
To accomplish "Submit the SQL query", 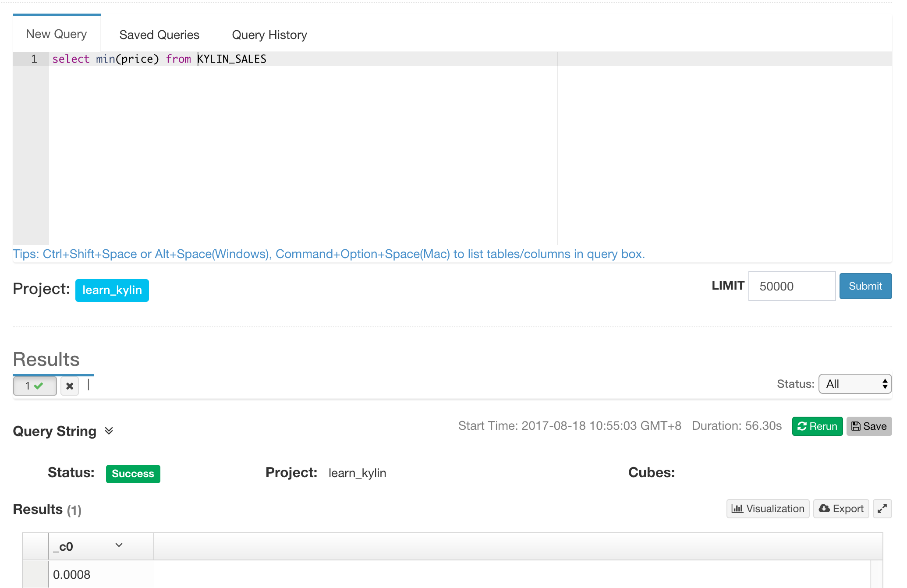I will (865, 286).
